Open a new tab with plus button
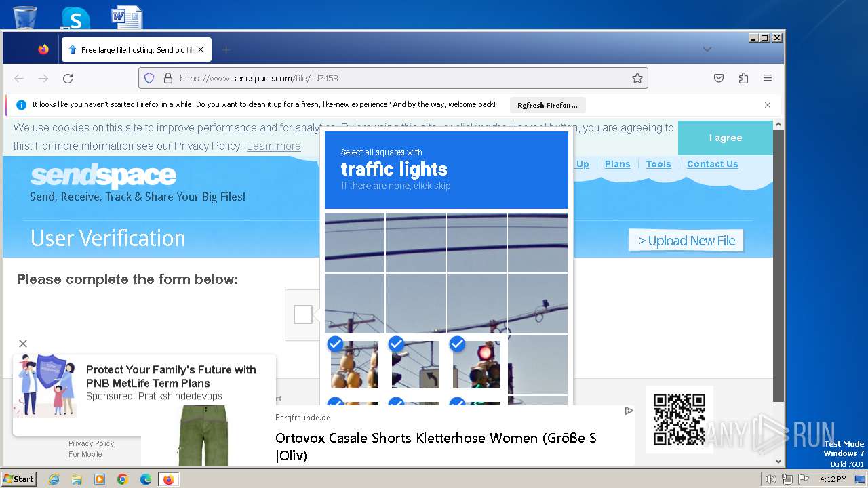 click(x=226, y=49)
